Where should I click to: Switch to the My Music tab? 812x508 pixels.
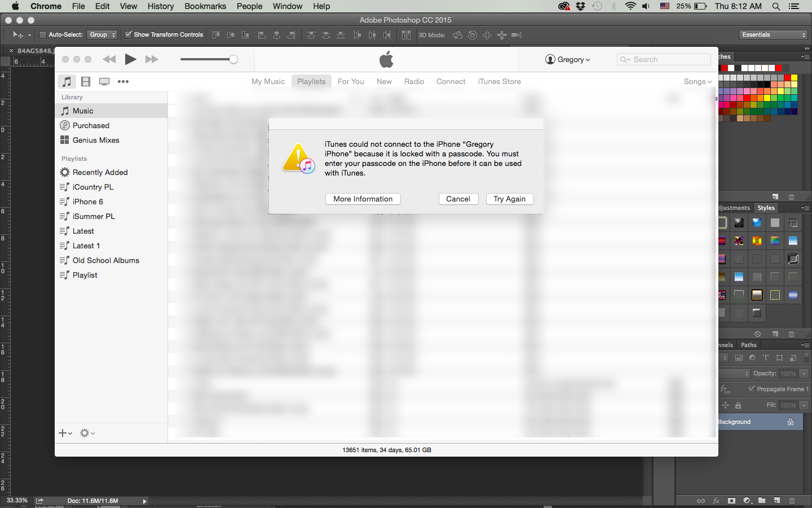click(x=268, y=81)
